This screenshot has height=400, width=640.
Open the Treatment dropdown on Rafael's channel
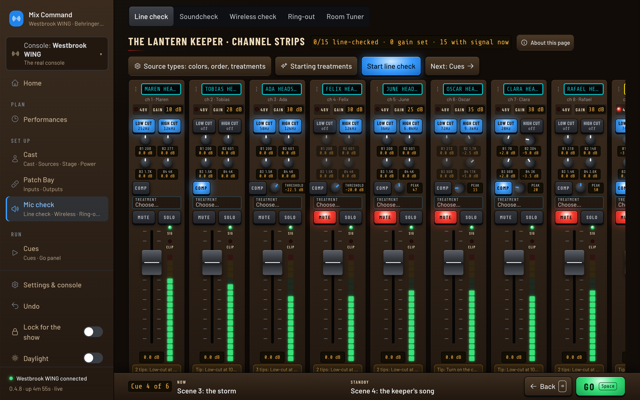pos(580,202)
